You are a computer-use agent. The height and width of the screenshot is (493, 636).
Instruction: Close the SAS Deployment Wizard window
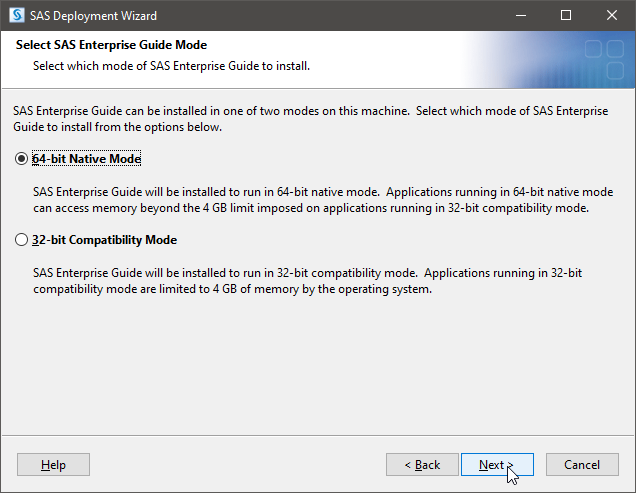point(612,15)
